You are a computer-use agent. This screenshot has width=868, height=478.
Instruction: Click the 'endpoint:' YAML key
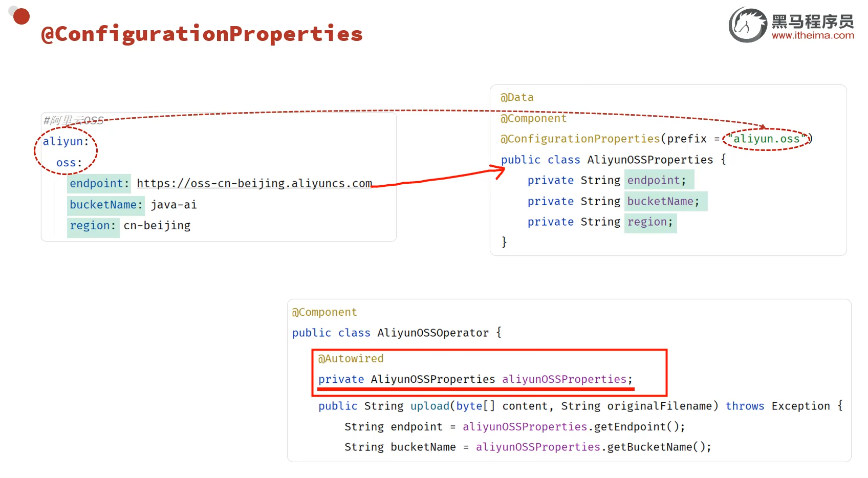click(99, 183)
